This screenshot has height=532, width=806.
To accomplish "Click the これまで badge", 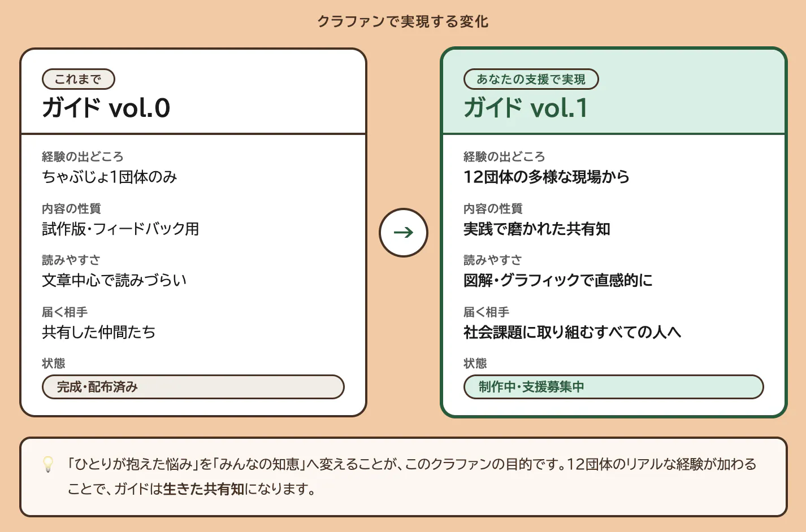I will pos(79,80).
